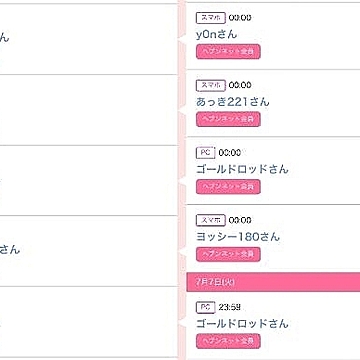Click the PC badge beside 00:00 timestamp
Viewport: 360px width, 360px height.
coord(206,153)
